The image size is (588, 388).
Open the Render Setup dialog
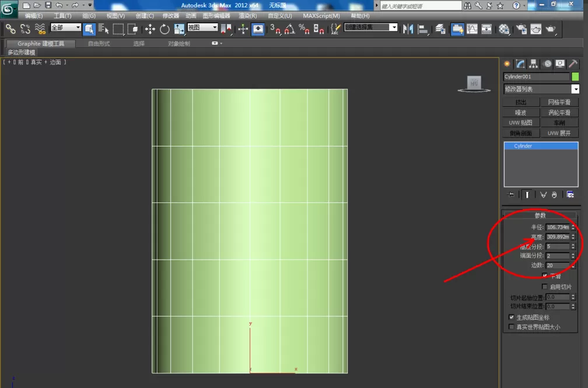click(x=521, y=29)
